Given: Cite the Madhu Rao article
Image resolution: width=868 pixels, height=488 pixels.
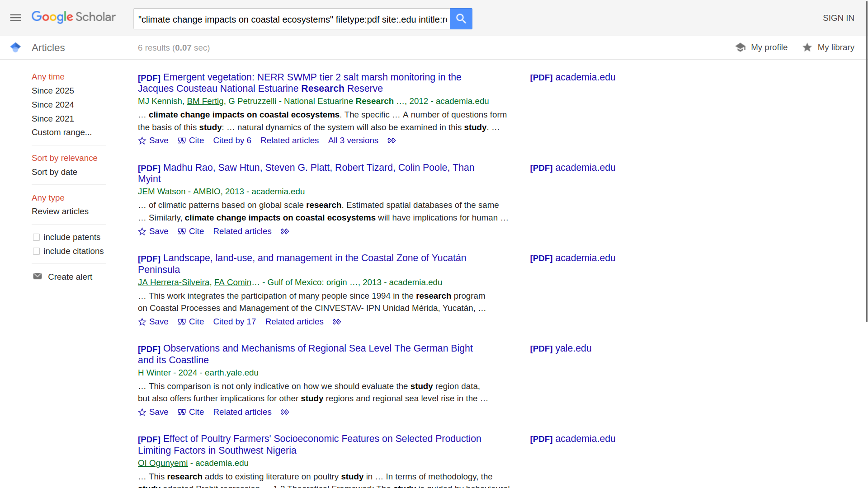Looking at the screenshot, I should pyautogui.click(x=191, y=231).
